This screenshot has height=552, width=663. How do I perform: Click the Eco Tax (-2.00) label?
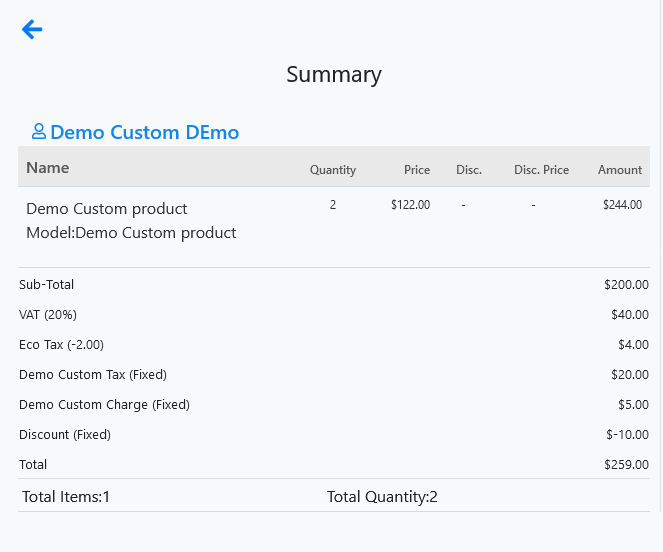coord(61,345)
